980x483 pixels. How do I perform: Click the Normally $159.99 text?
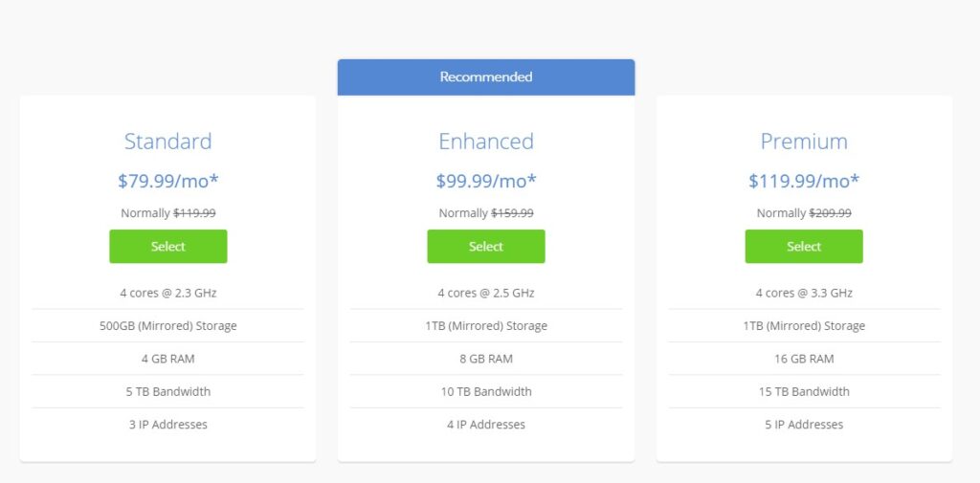pyautogui.click(x=486, y=213)
